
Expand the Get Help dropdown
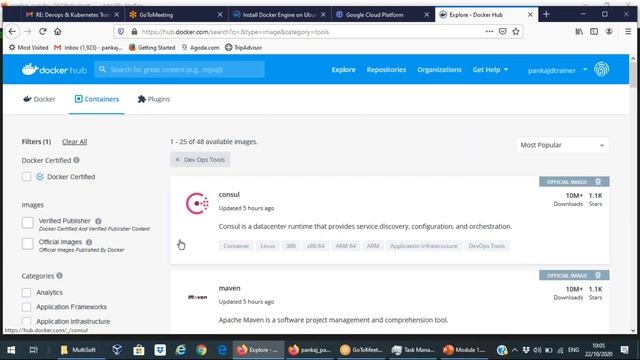[x=490, y=69]
